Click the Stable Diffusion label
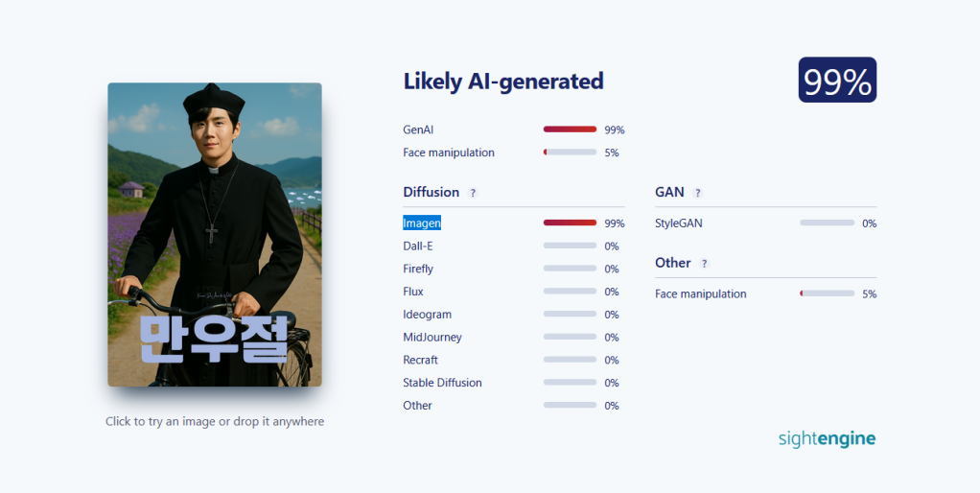Screen dimensions: 980x493 [x=442, y=383]
